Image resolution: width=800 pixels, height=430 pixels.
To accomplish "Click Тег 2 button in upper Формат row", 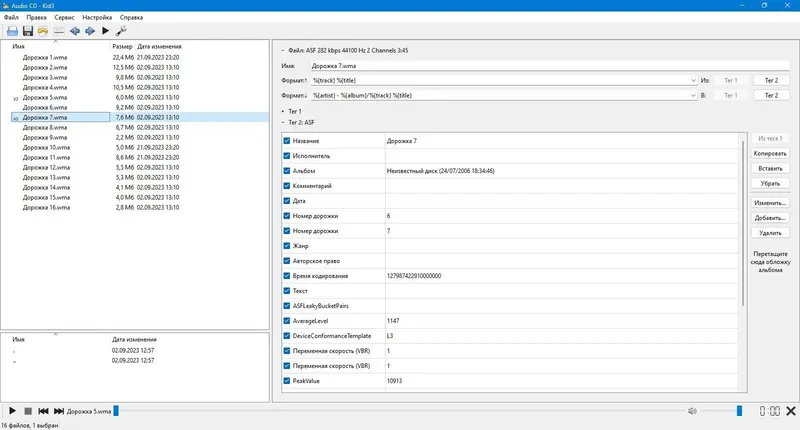I will pyautogui.click(x=771, y=80).
